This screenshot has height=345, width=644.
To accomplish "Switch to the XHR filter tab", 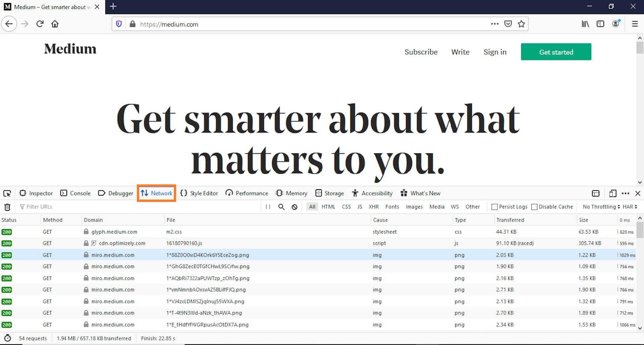I will tap(374, 207).
